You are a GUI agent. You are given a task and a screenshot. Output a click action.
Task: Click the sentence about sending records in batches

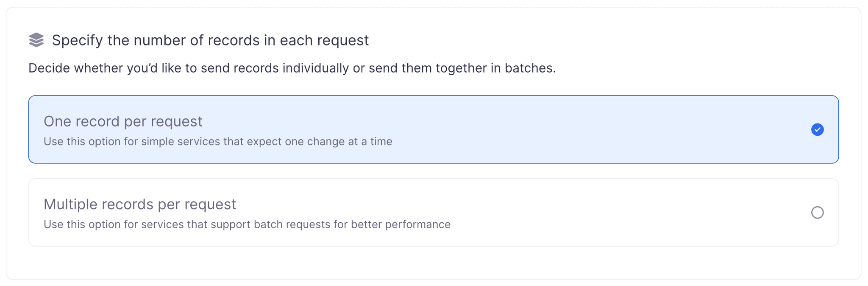[292, 68]
